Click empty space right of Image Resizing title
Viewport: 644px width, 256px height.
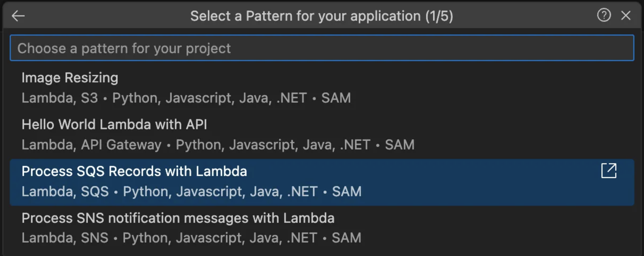coord(354,78)
